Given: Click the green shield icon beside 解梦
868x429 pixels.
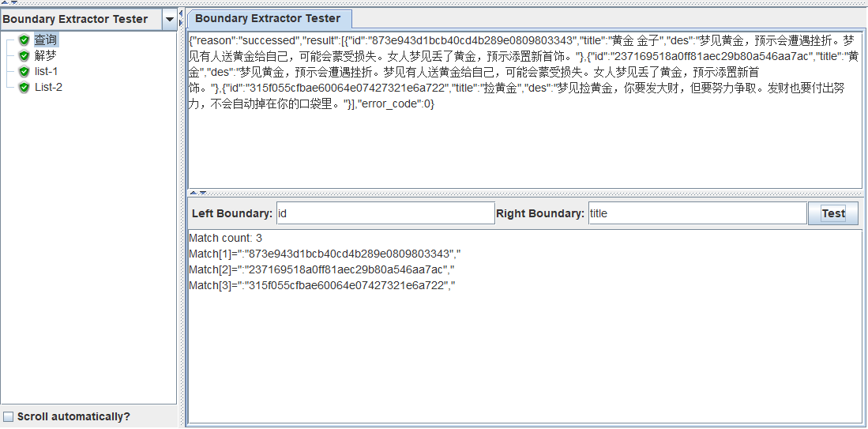Looking at the screenshot, I should (24, 56).
